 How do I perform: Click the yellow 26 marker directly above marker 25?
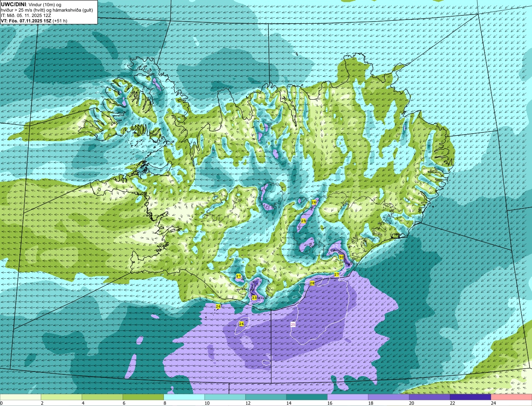coord(314,202)
